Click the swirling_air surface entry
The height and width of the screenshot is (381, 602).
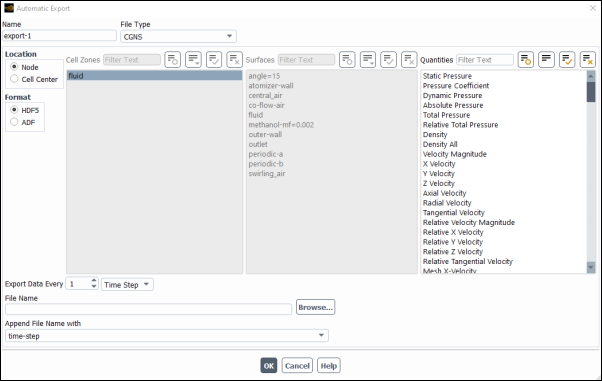point(267,174)
